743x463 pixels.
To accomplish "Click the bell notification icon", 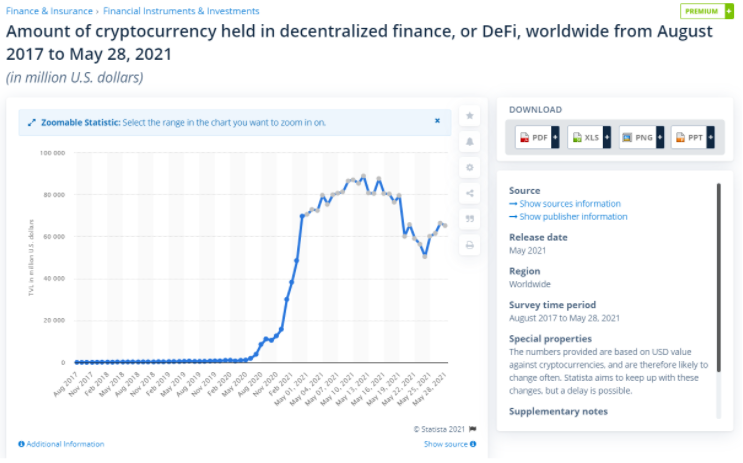I will [470, 141].
